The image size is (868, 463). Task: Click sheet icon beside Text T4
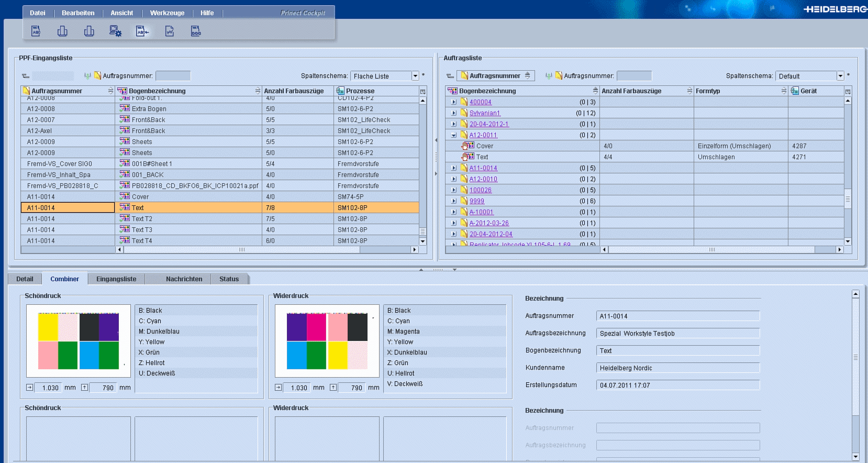[125, 240]
